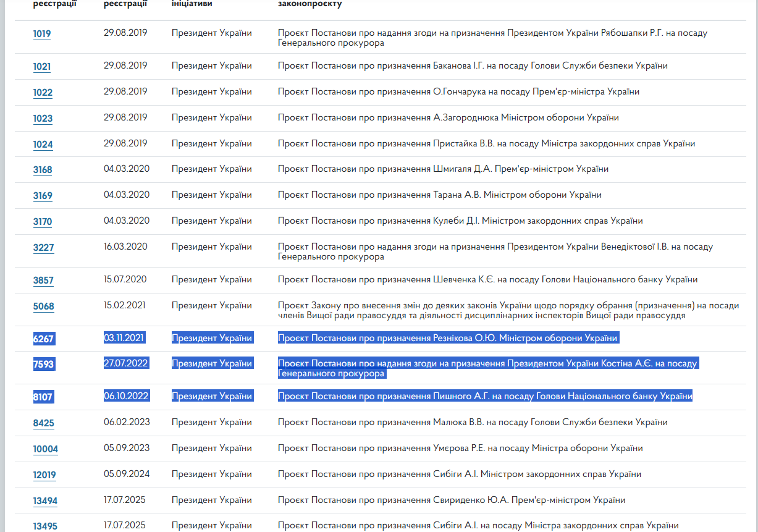
Task: Click the highlighted title about Пишного А.Г.
Action: click(485, 395)
